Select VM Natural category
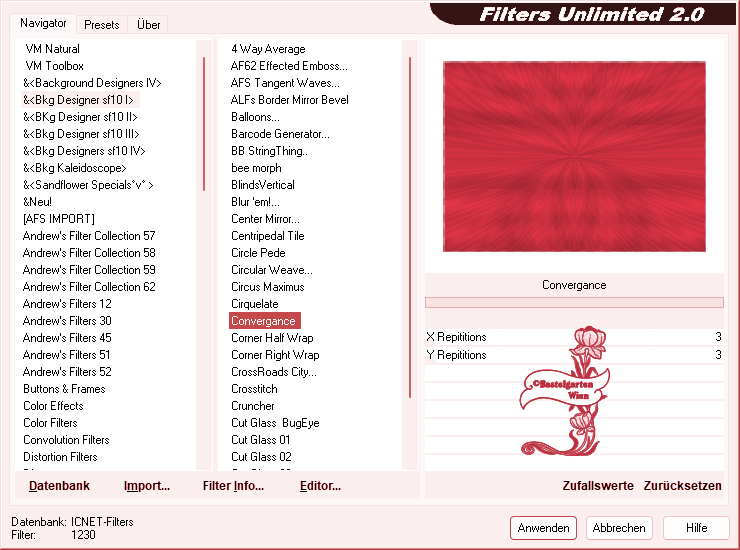 click(52, 49)
